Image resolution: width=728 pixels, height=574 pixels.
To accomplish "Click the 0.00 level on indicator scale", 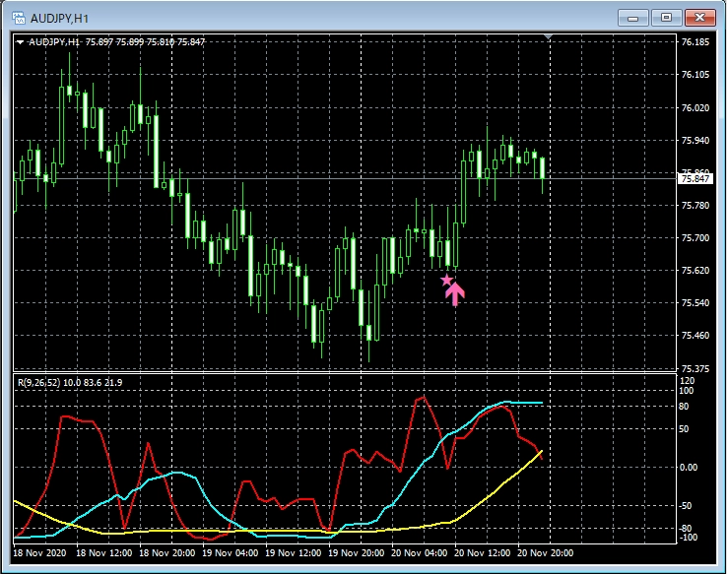I will click(691, 468).
